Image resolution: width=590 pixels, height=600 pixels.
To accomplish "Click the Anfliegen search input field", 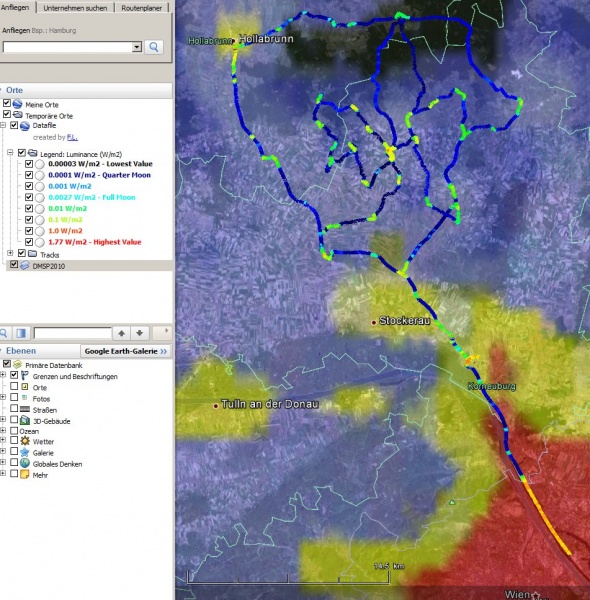I will [67, 47].
